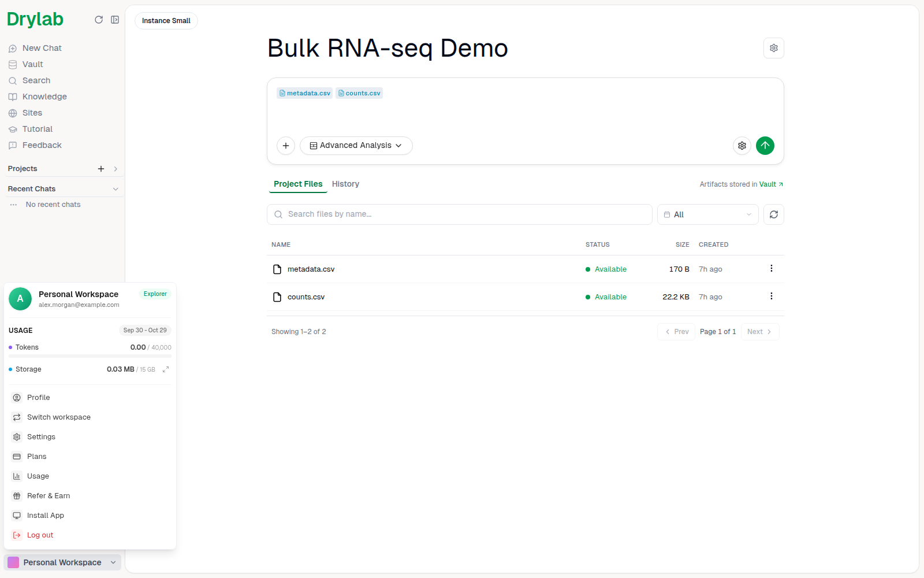Screen dimensions: 924x578
Task: Remove or select the metadata.csv attachment chip
Action: click(305, 93)
